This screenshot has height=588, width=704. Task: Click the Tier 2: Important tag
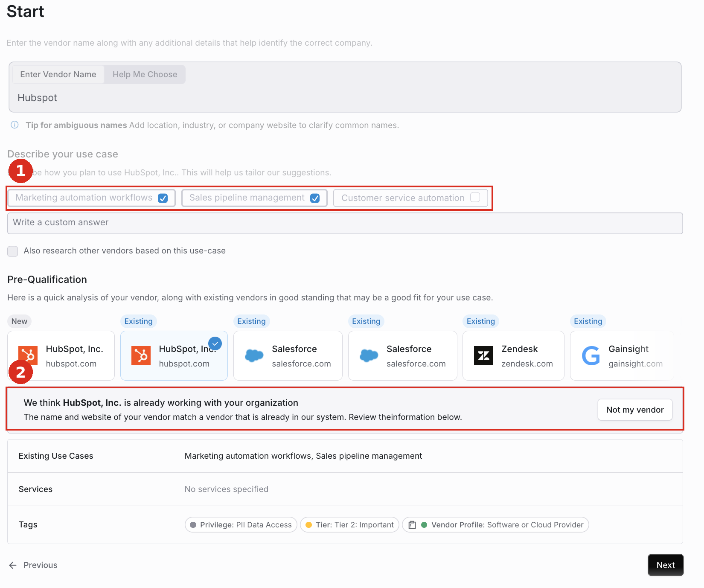(349, 525)
